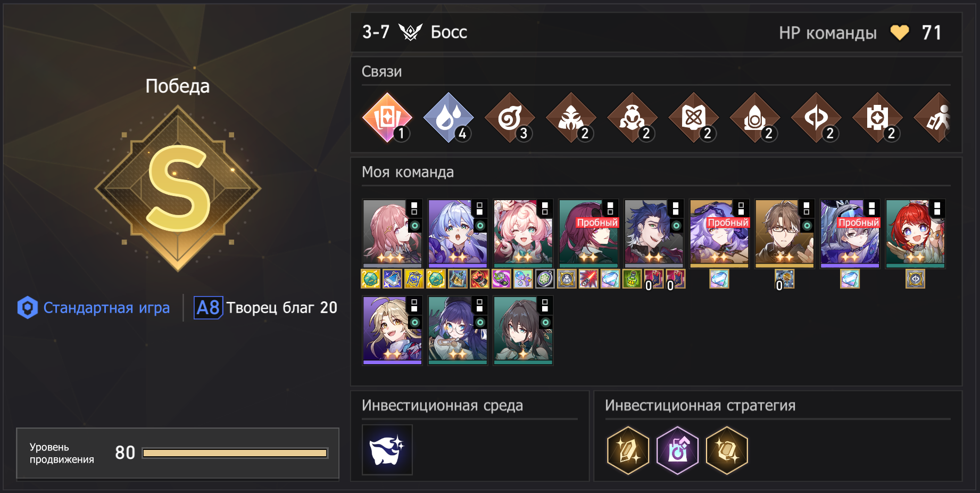Click the green potion equipment item
Screen dimensions: 980x493
[632, 279]
